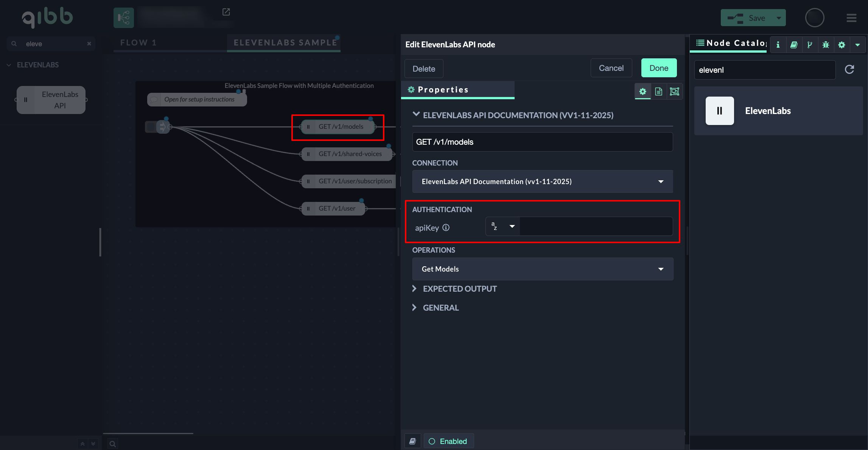The width and height of the screenshot is (868, 450).
Task: Open the Operations Get Models dropdown
Action: click(x=542, y=269)
